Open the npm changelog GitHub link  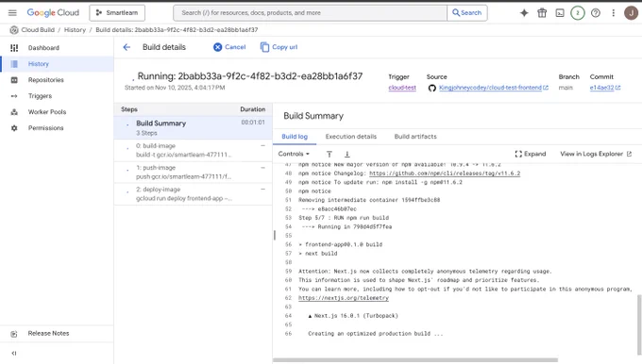pos(445,174)
